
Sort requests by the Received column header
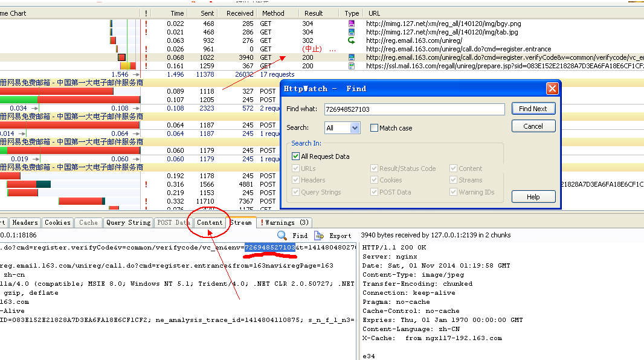(x=240, y=13)
